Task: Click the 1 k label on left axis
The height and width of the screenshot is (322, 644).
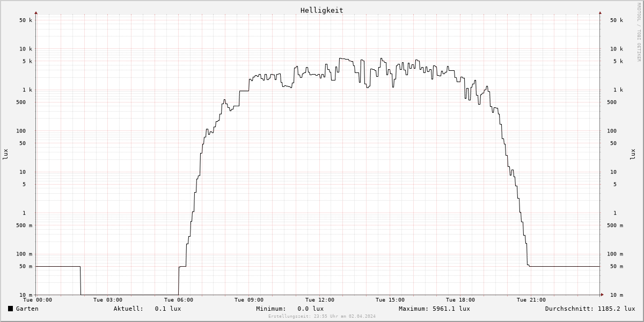Action: pos(27,90)
